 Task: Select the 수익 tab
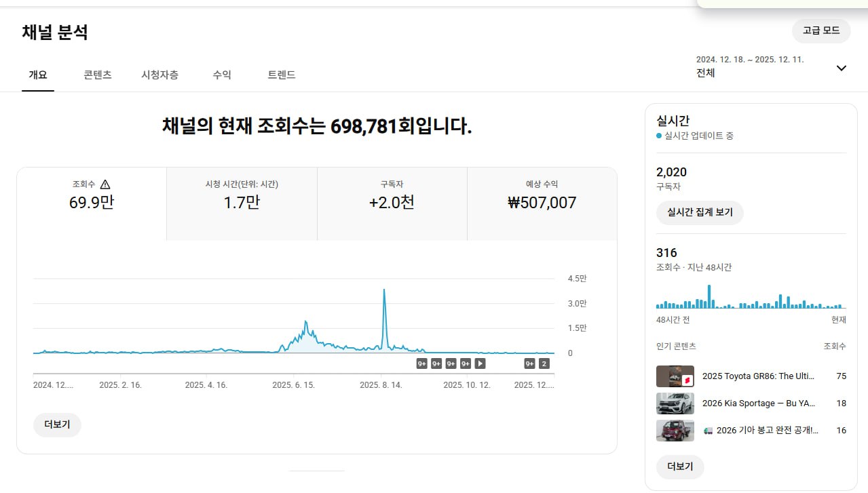pyautogui.click(x=222, y=75)
